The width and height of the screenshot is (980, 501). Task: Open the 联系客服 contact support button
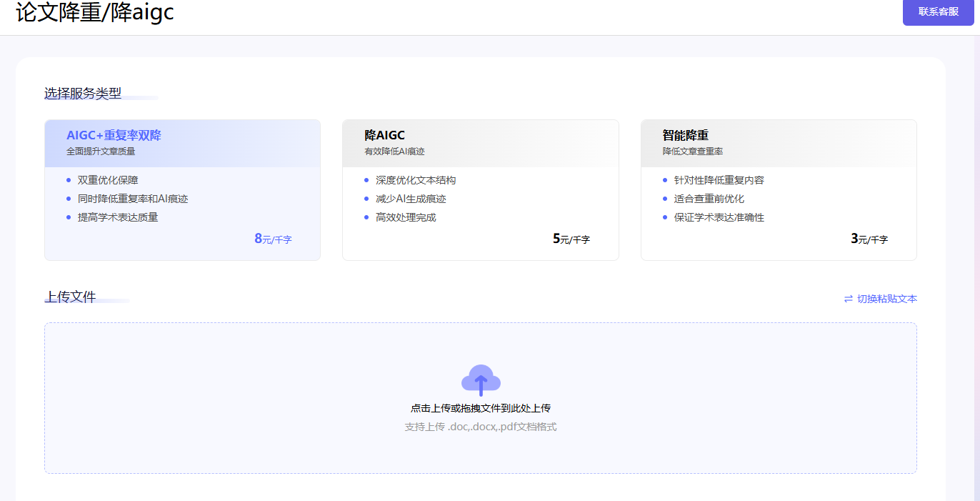[938, 13]
